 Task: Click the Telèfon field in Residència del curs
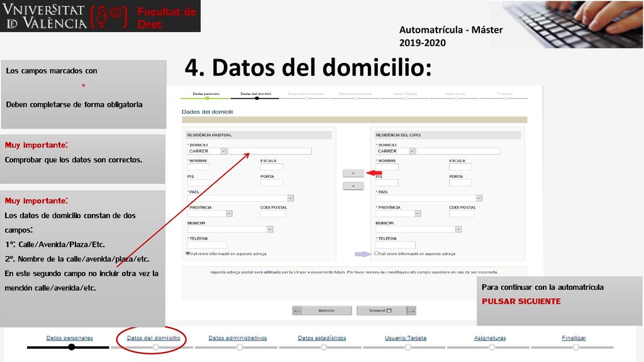(396, 245)
